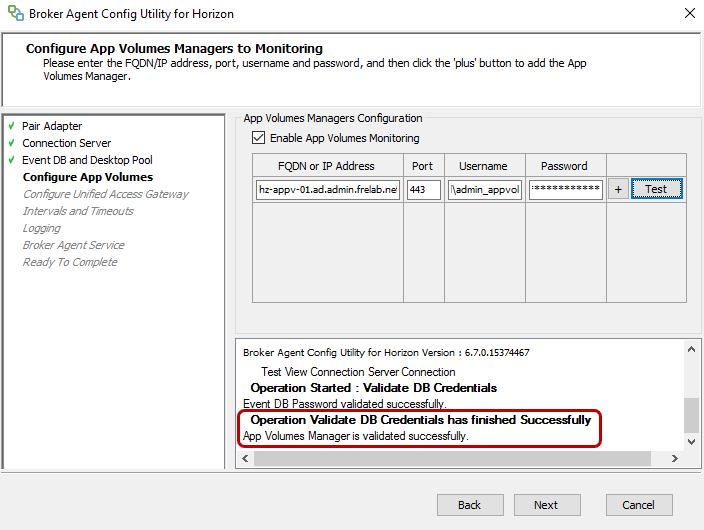Cancel the configuration wizard
Screen dimensions: 704x530
coord(639,505)
